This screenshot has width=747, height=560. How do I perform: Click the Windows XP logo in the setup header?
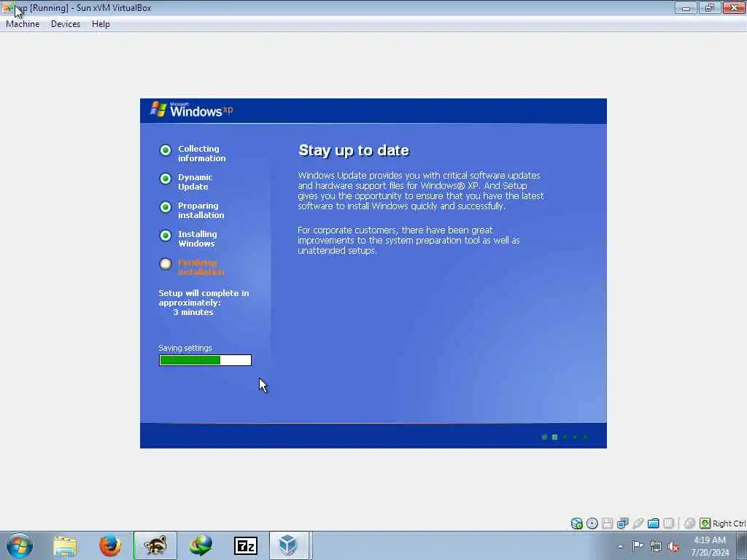pyautogui.click(x=192, y=109)
